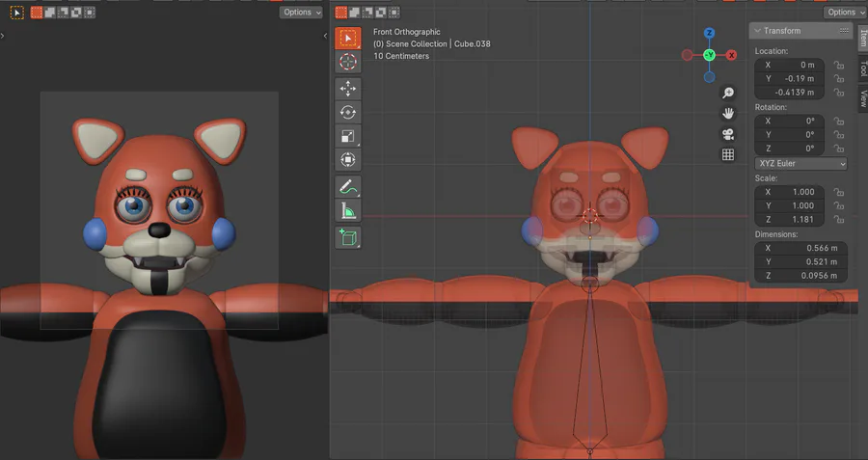
Task: Grab the Transform panel drag handle dots
Action: 844,31
